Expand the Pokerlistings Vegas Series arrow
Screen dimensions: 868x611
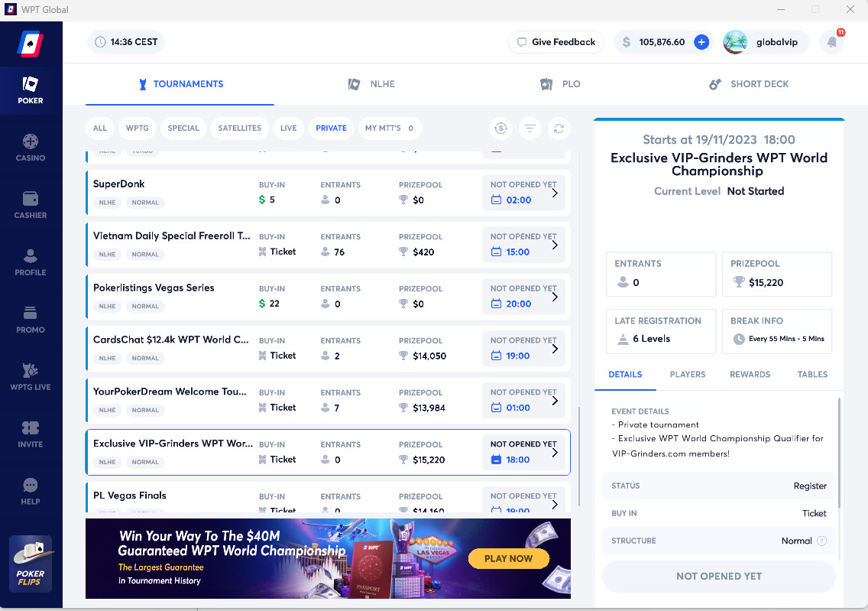point(555,297)
